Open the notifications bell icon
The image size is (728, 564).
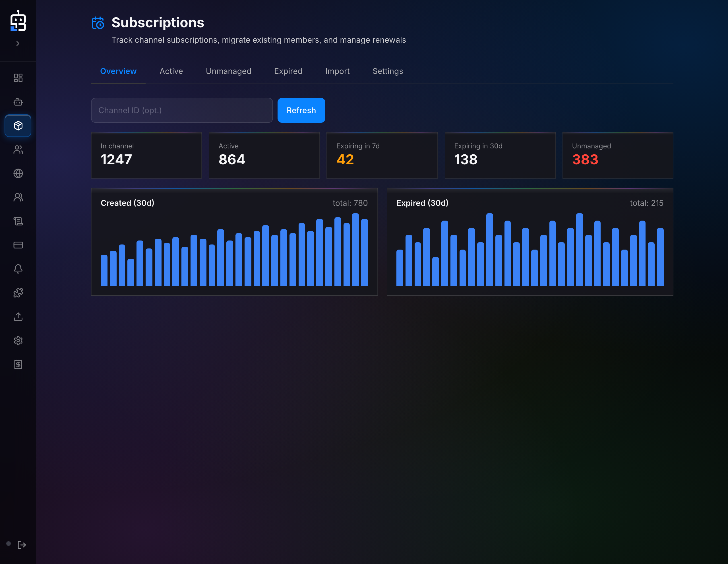tap(18, 269)
